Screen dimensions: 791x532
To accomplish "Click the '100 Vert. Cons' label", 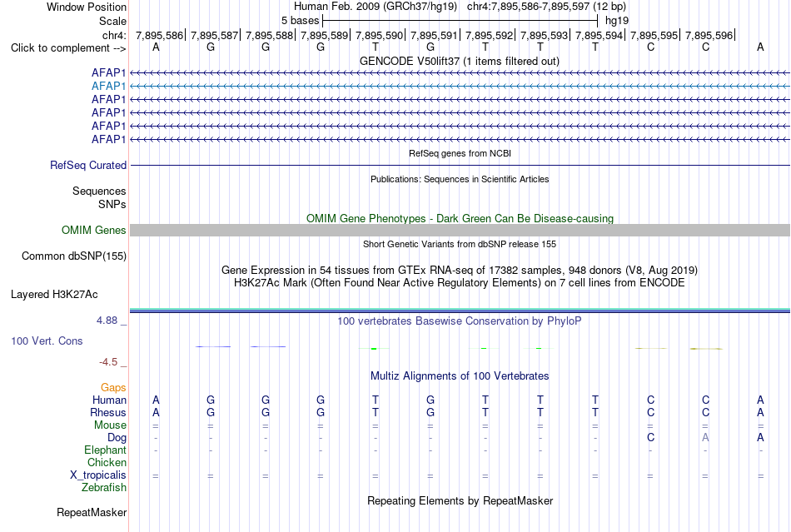I will 47,341.
